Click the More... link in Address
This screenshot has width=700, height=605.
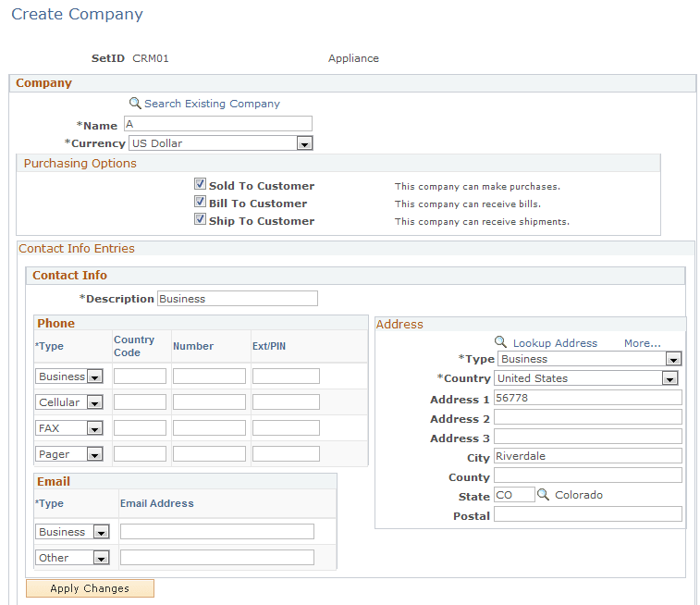point(642,343)
